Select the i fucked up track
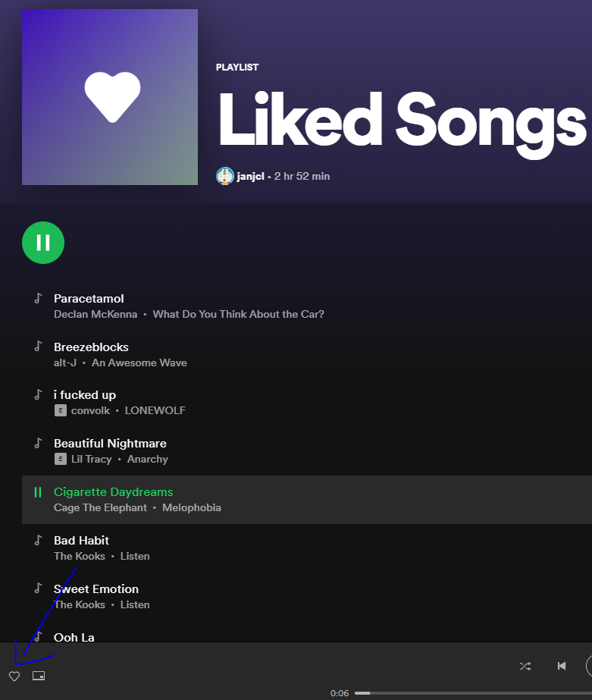The width and height of the screenshot is (592, 700). [x=85, y=395]
